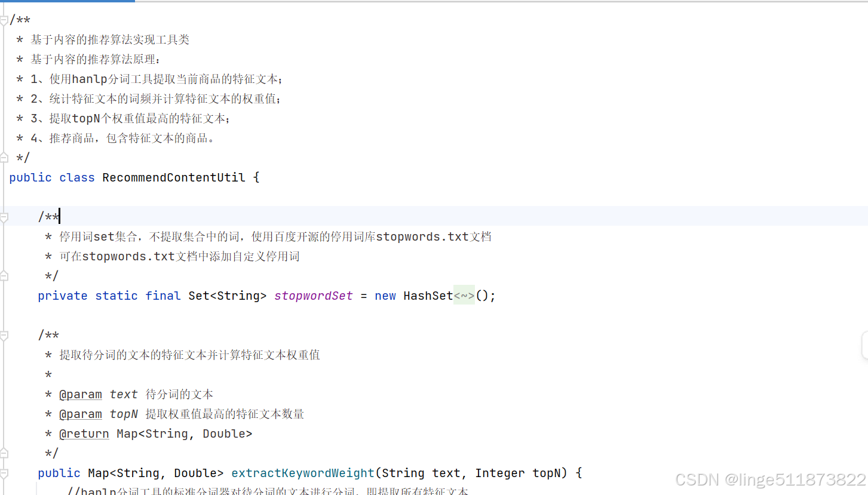Image resolution: width=868 pixels, height=495 pixels.
Task: Click Map<String, Double> in the method signature
Action: click(x=156, y=473)
